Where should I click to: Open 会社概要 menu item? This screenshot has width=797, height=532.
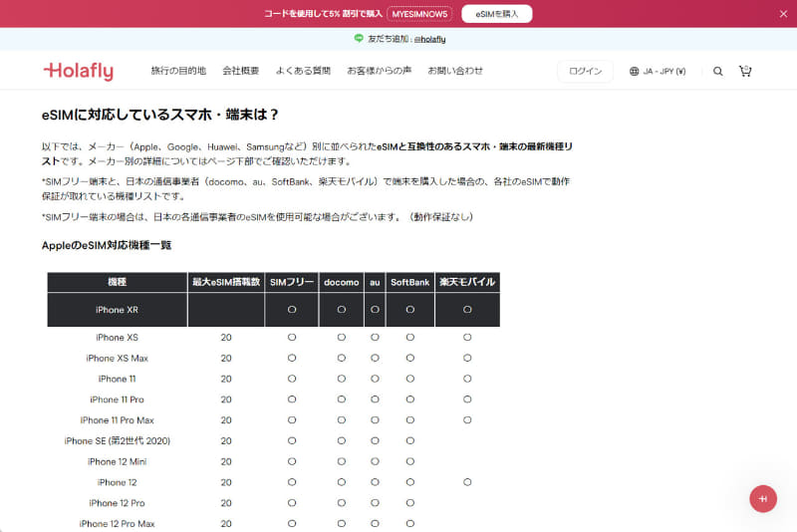241,71
